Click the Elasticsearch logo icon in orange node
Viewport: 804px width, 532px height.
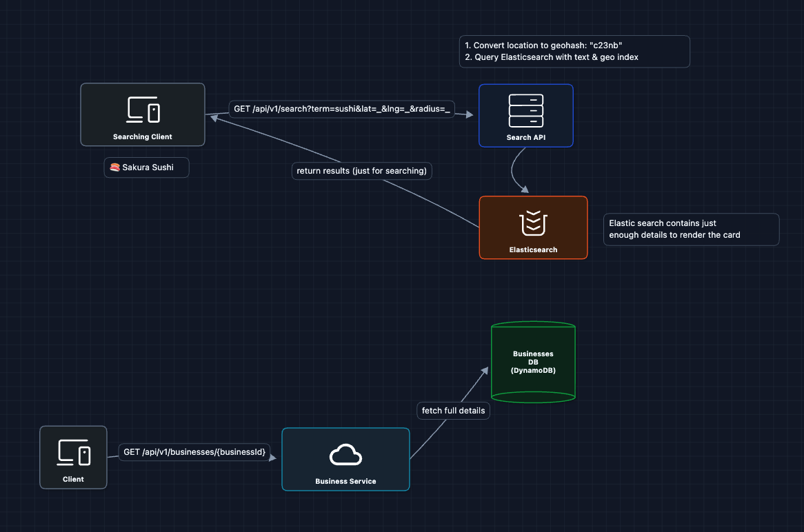(533, 223)
